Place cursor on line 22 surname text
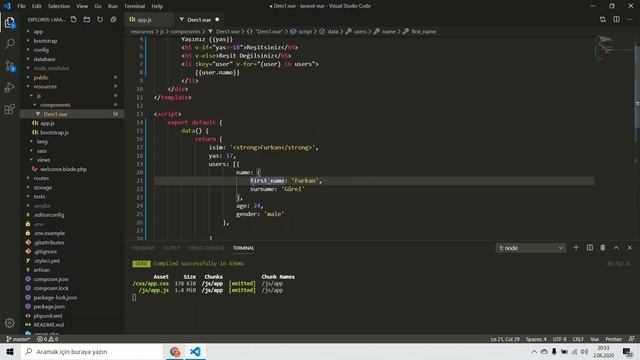640x360 pixels. tap(263, 189)
